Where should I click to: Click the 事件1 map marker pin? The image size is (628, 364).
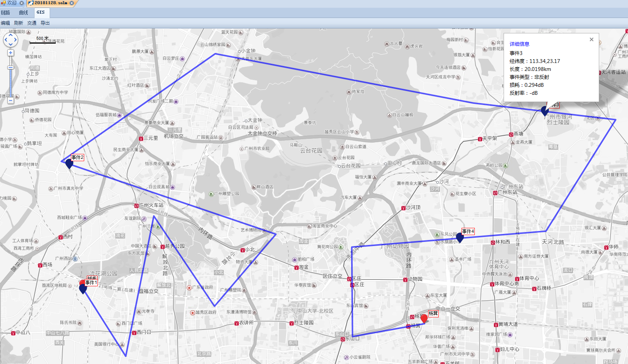[83, 289]
